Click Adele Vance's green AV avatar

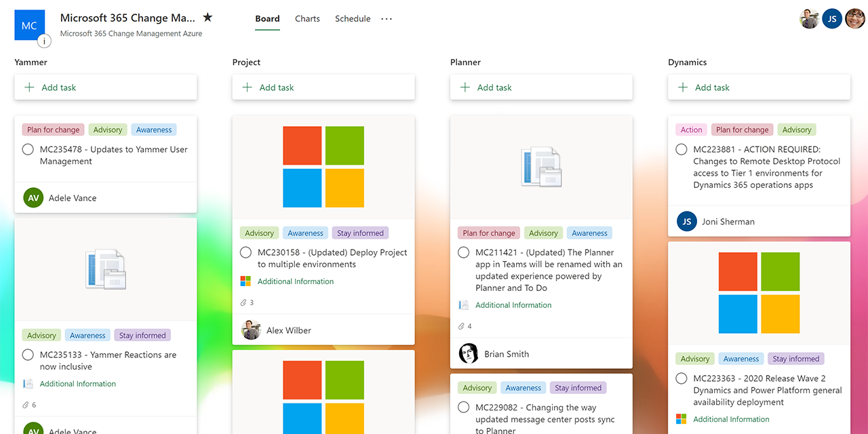click(33, 197)
